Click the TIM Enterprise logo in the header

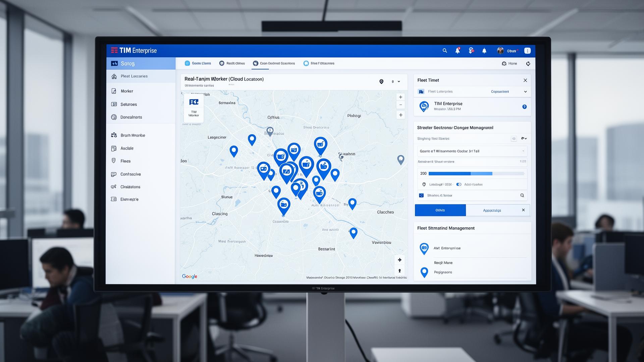[x=134, y=51]
